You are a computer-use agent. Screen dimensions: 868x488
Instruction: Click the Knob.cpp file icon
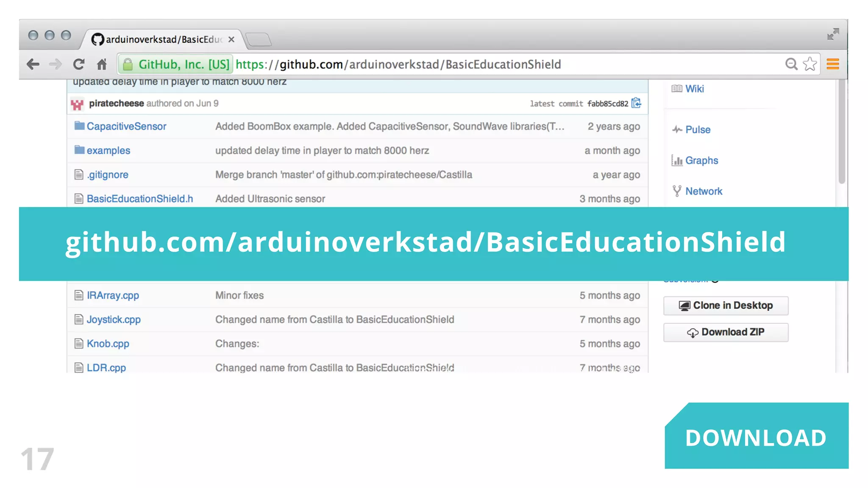click(79, 343)
